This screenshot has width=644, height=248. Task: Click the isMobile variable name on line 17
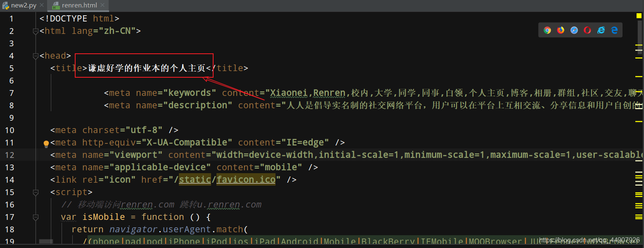tap(104, 217)
